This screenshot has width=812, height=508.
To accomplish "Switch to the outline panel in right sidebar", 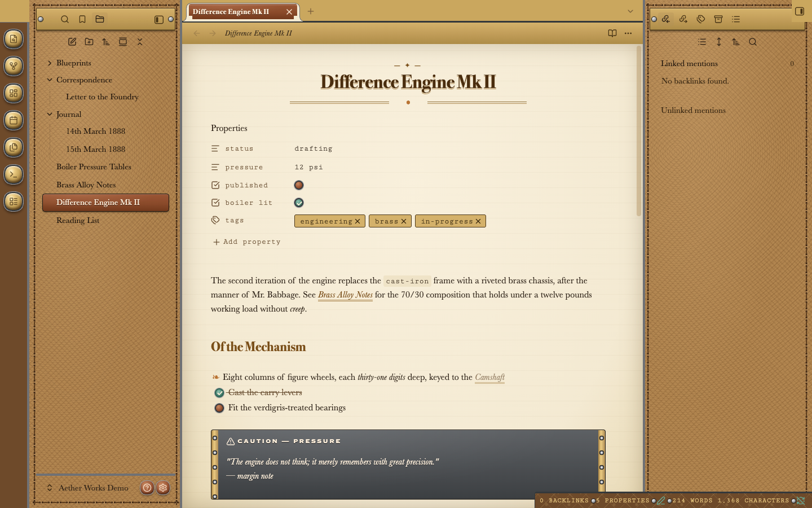I will 736,19.
